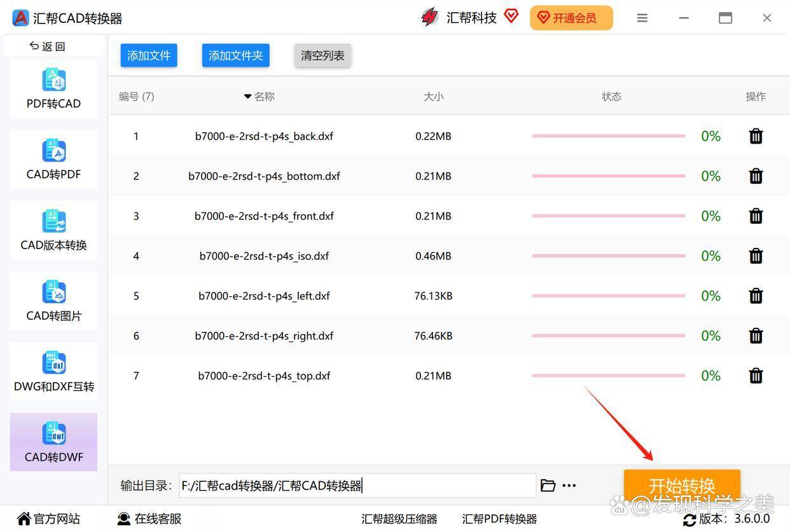Open CAD版本转换 mode
790x532 pixels.
[53, 230]
